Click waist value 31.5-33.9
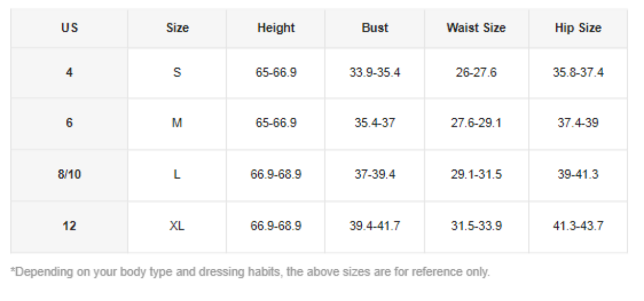This screenshot has height=301, width=644. 476,226
